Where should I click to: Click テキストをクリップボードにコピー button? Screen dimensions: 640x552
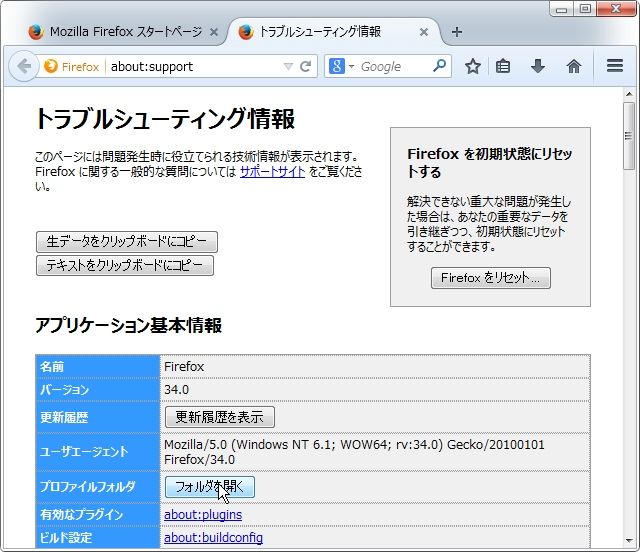[124, 265]
